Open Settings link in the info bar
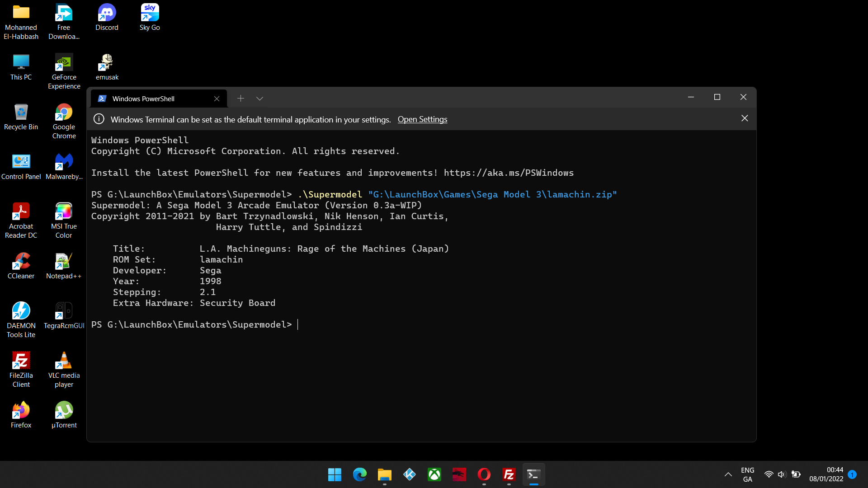Viewport: 868px width, 488px height. [422, 119]
